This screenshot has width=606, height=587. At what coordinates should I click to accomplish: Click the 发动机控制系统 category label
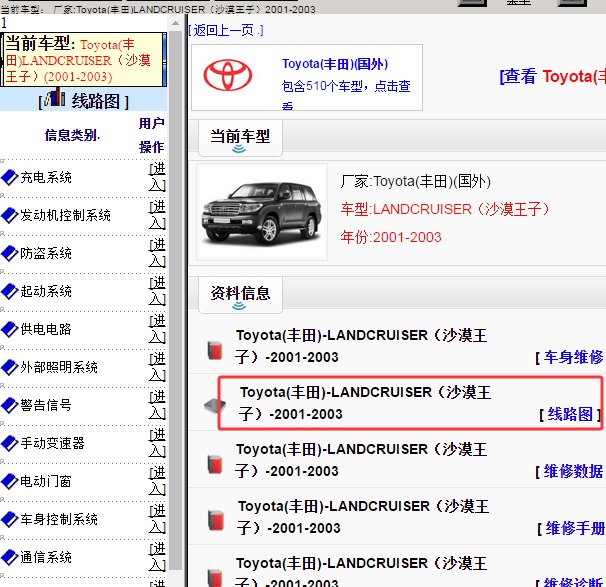[x=65, y=215]
